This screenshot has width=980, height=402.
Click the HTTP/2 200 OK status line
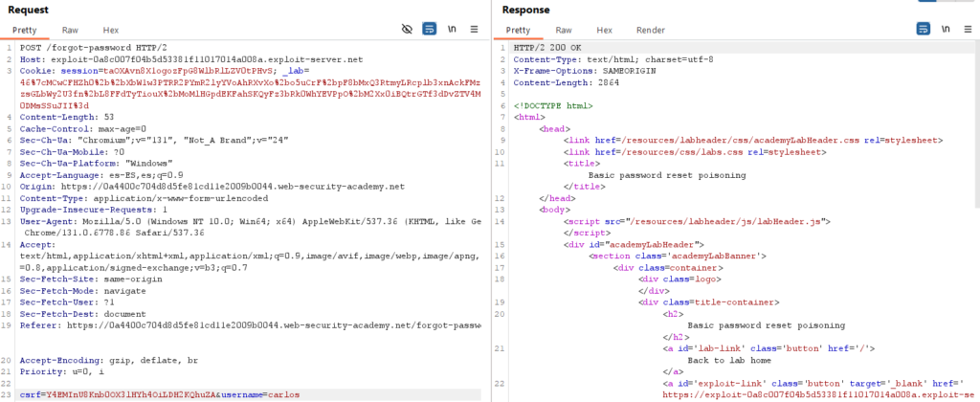[546, 48]
